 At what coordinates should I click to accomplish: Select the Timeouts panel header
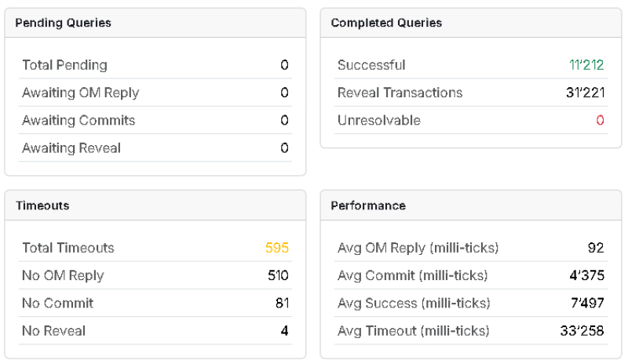[x=42, y=206]
